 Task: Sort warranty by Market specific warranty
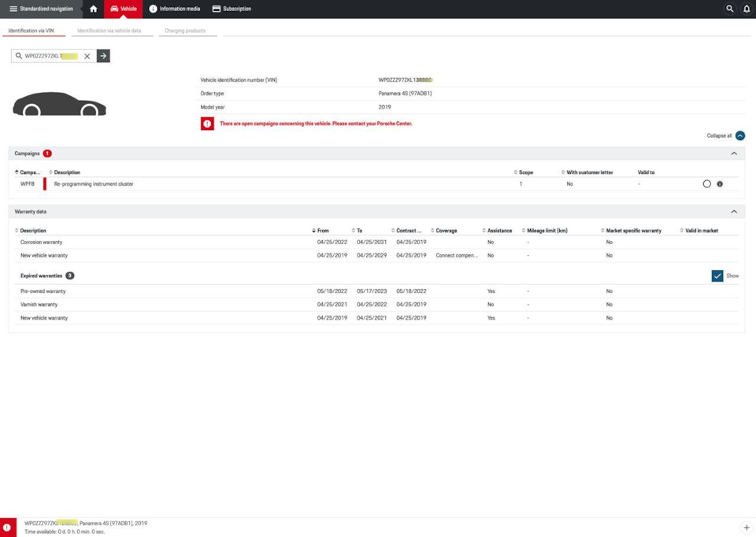click(631, 231)
